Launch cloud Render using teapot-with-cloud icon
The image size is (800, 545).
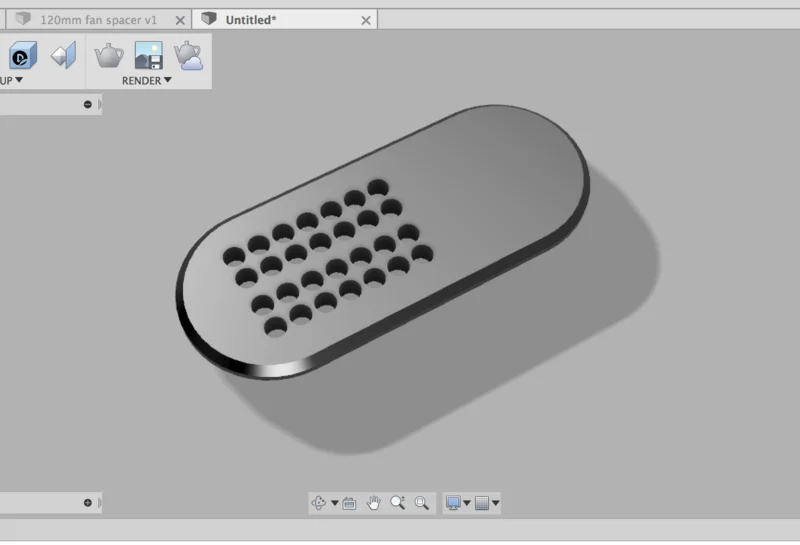coord(188,55)
